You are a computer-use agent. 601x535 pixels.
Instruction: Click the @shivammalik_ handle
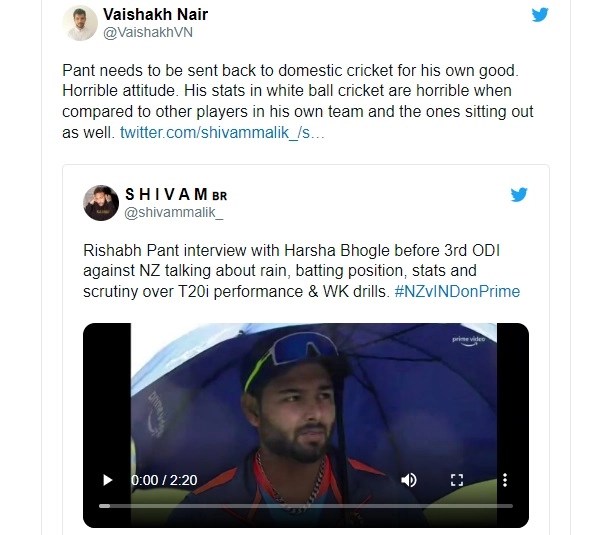173,212
